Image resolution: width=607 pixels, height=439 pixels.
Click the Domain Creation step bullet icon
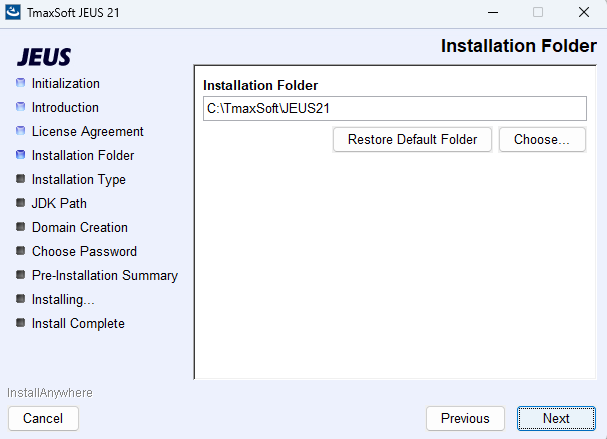[x=21, y=227]
